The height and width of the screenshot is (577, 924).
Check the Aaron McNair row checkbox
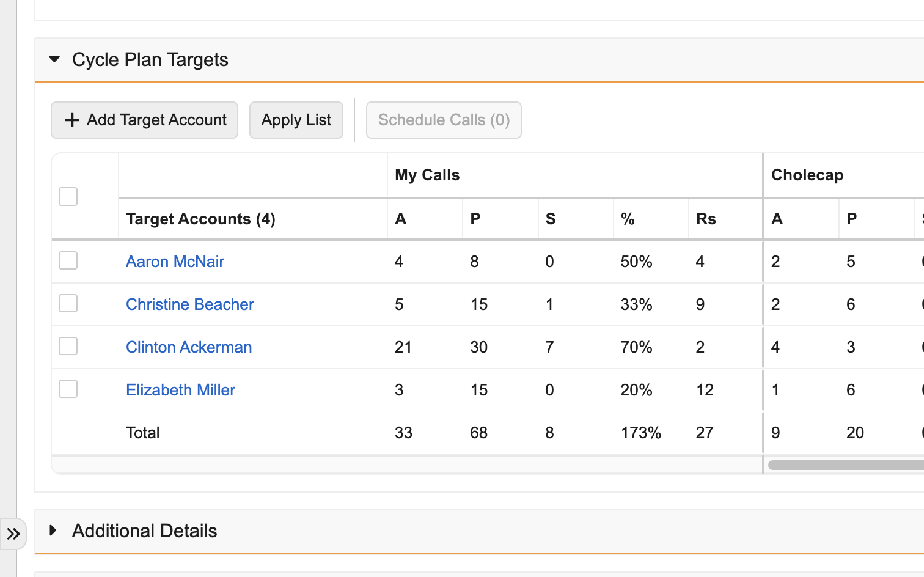click(68, 261)
